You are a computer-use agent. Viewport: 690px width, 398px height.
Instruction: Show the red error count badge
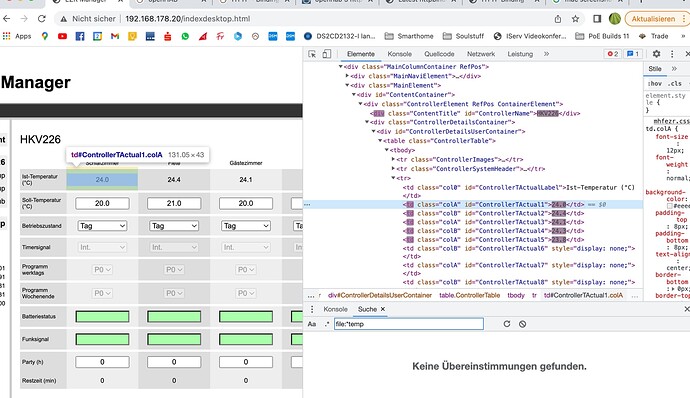tap(613, 54)
